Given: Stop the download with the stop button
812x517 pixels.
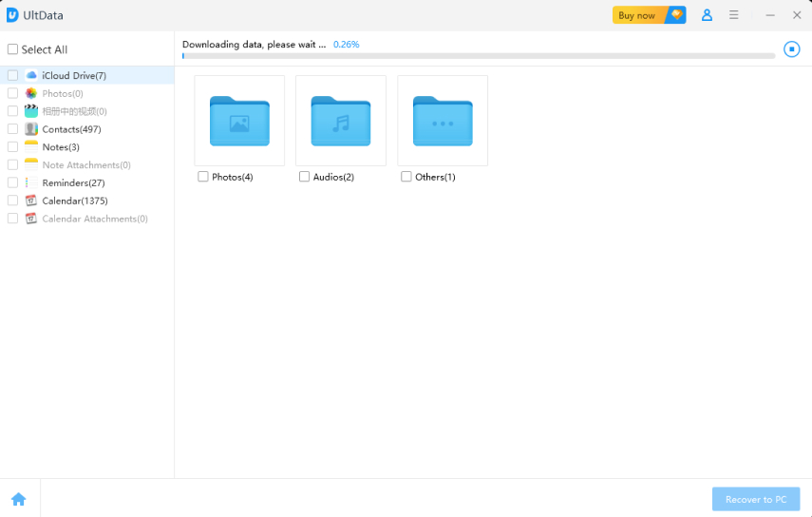Looking at the screenshot, I should 791,49.
